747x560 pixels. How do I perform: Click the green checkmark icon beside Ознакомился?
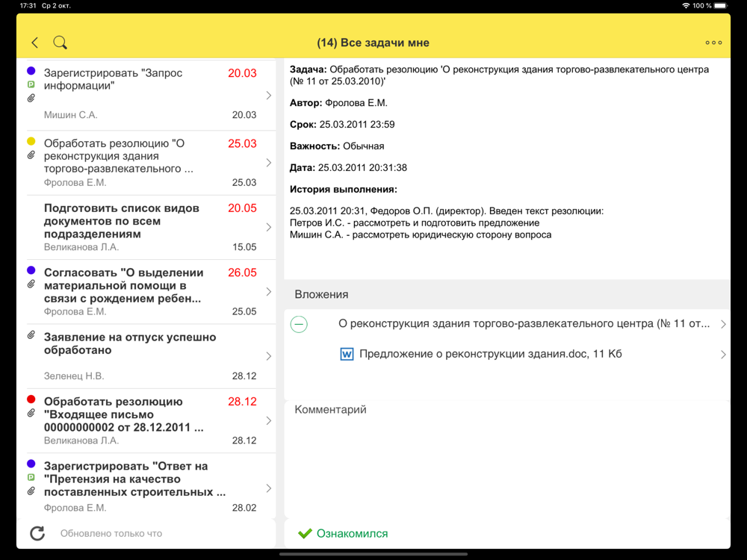click(x=305, y=533)
